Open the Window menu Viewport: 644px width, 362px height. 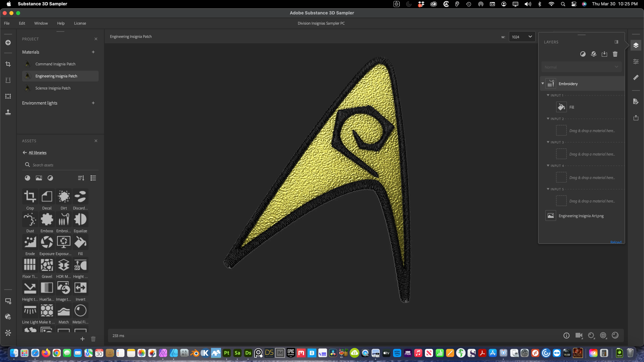pos(41,23)
